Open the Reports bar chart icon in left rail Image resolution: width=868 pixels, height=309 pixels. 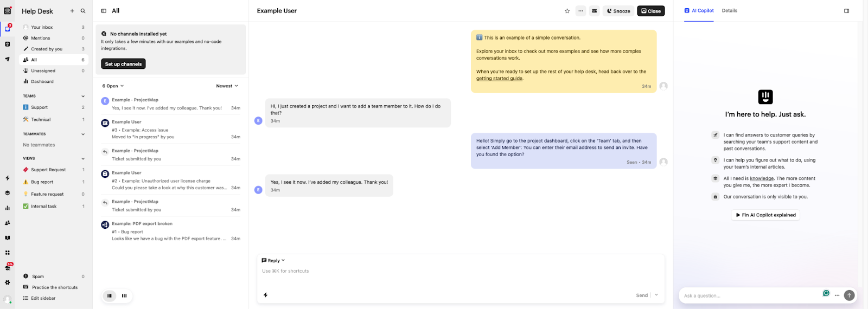coord(8,208)
